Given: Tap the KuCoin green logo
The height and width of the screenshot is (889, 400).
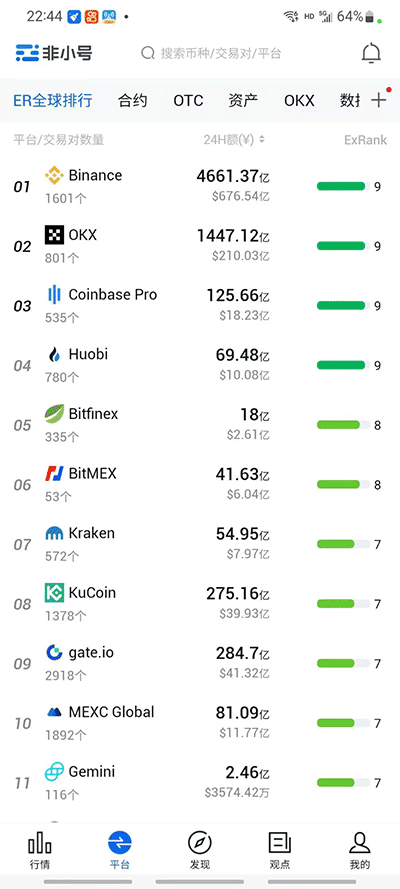Looking at the screenshot, I should point(54,592).
